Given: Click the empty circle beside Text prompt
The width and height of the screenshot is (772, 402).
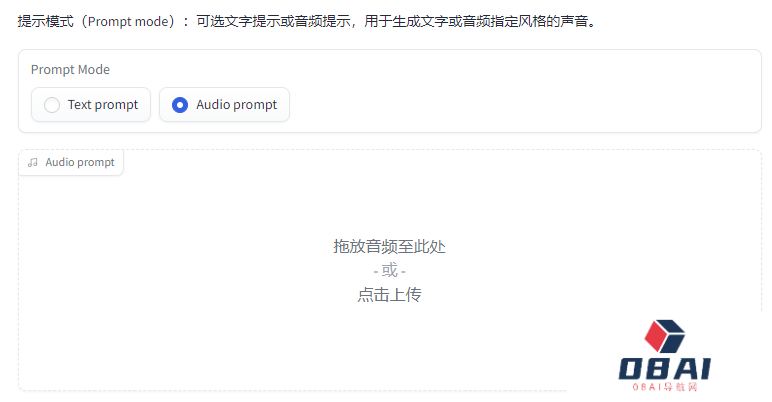Looking at the screenshot, I should coord(52,104).
